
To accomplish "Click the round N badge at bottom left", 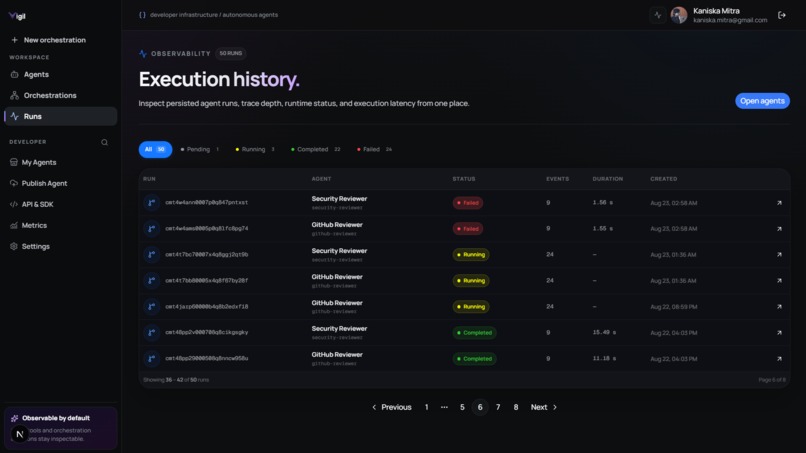I will tap(20, 434).
